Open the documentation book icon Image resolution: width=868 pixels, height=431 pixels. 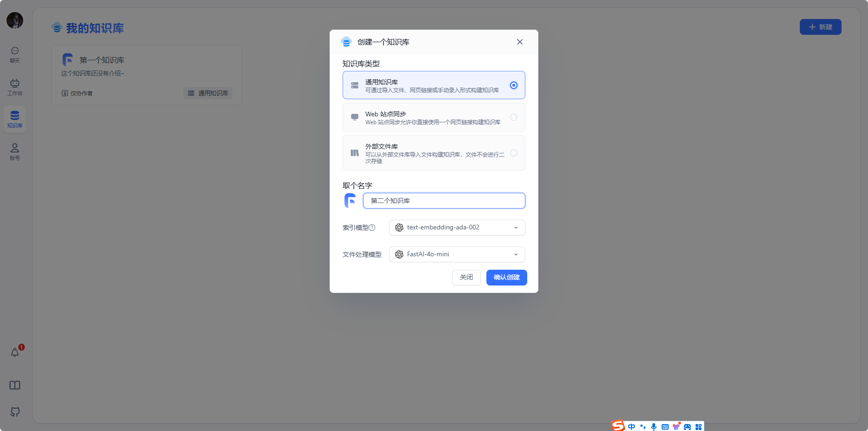coord(15,385)
